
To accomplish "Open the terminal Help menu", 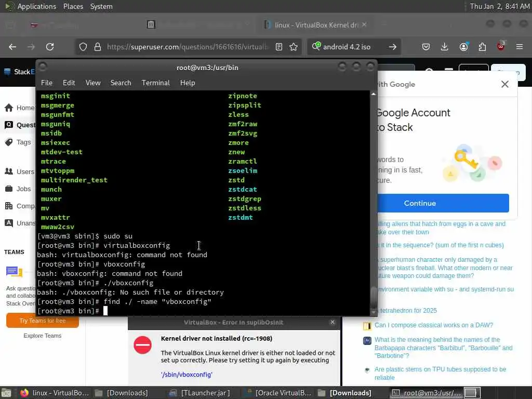I will pyautogui.click(x=188, y=83).
